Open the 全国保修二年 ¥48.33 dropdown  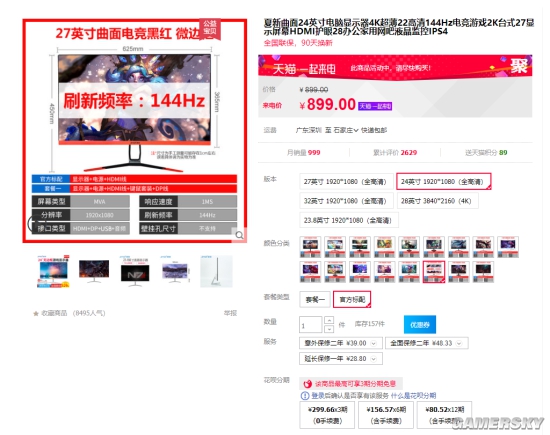pos(427,343)
